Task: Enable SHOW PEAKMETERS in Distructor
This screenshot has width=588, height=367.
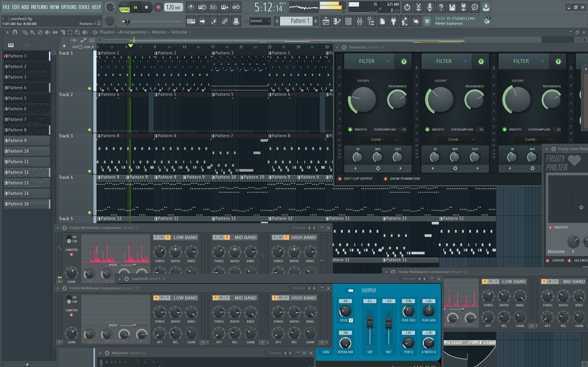Action: tap(385, 179)
